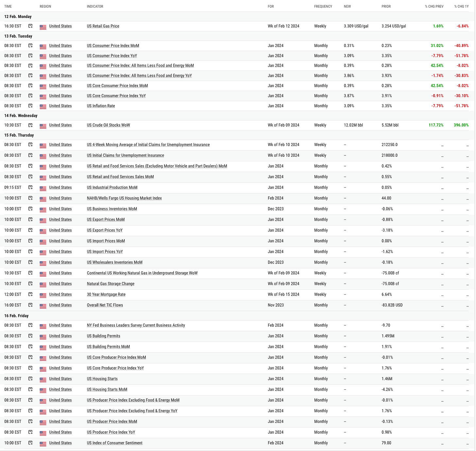Click the 3.309 USD/gal new value
476x451 pixels.
(356, 26)
